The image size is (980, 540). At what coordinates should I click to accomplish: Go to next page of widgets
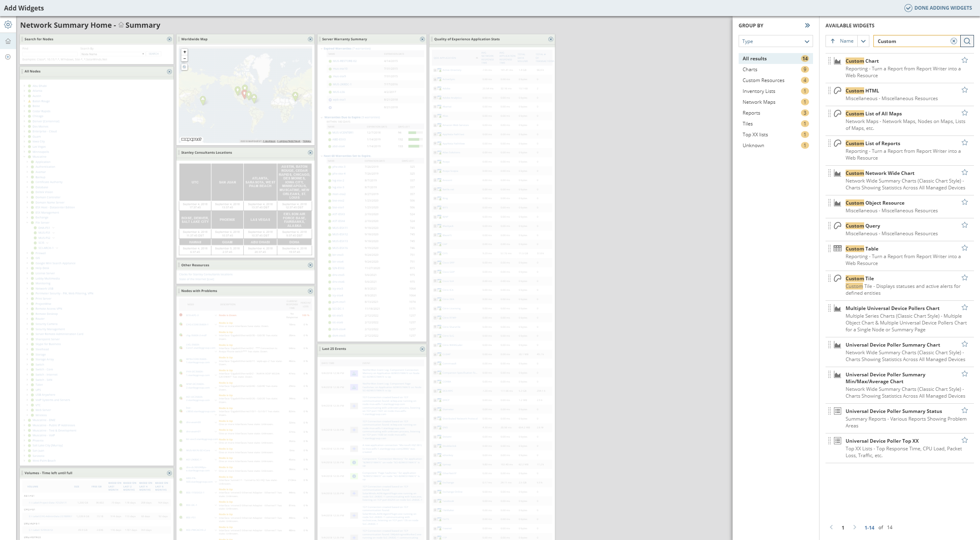pos(854,528)
